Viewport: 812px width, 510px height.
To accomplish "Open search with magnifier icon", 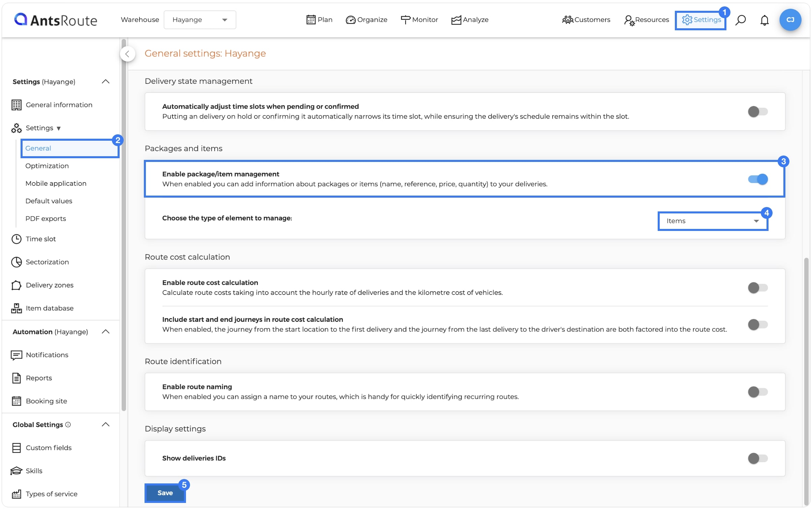I will point(740,20).
